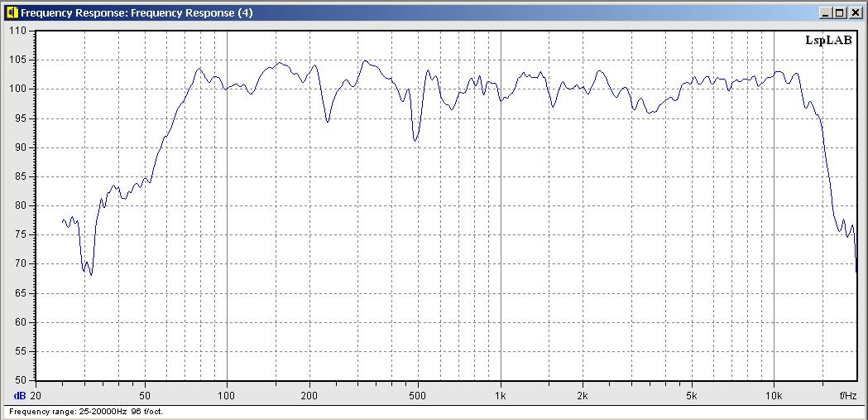Screen dimensions: 868x420
Task: Click the '10k' frequency axis label
Action: [x=774, y=396]
